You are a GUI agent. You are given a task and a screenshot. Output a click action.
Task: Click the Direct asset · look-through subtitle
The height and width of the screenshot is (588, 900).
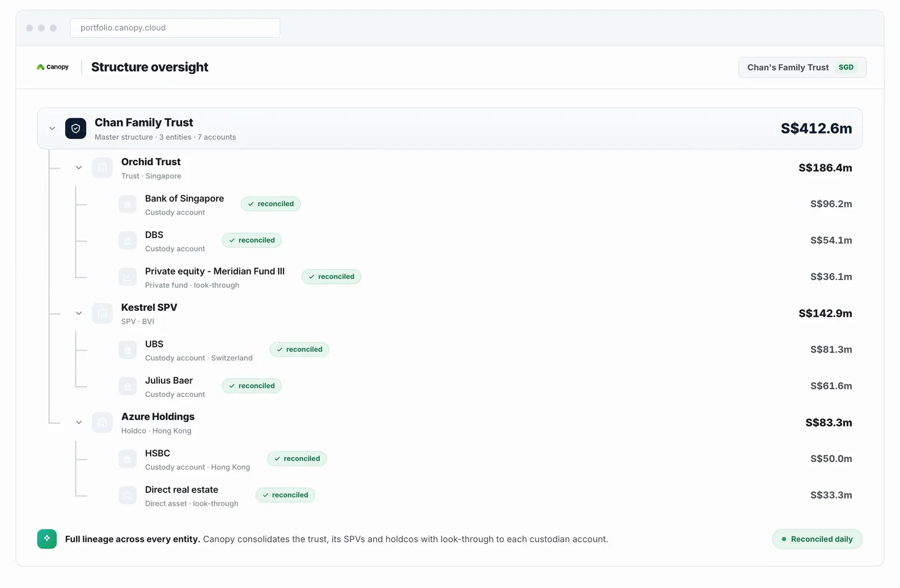coord(192,504)
